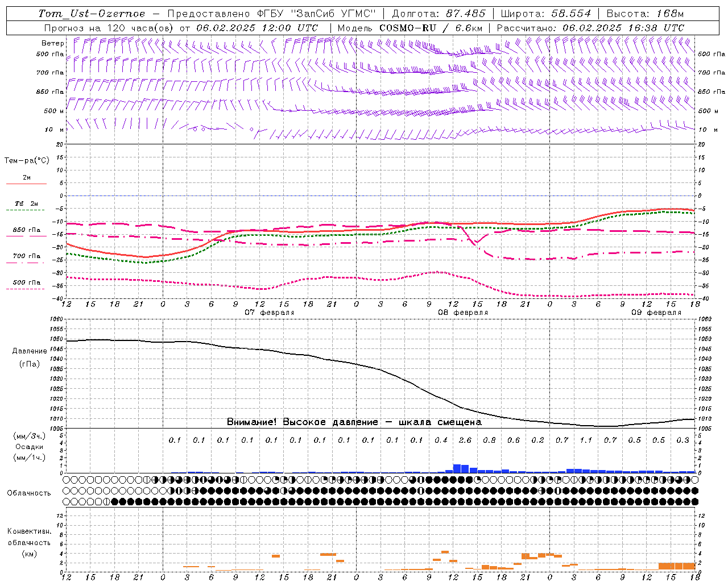Click the "Тем-ра(°C)" temperature panel label

click(27, 161)
